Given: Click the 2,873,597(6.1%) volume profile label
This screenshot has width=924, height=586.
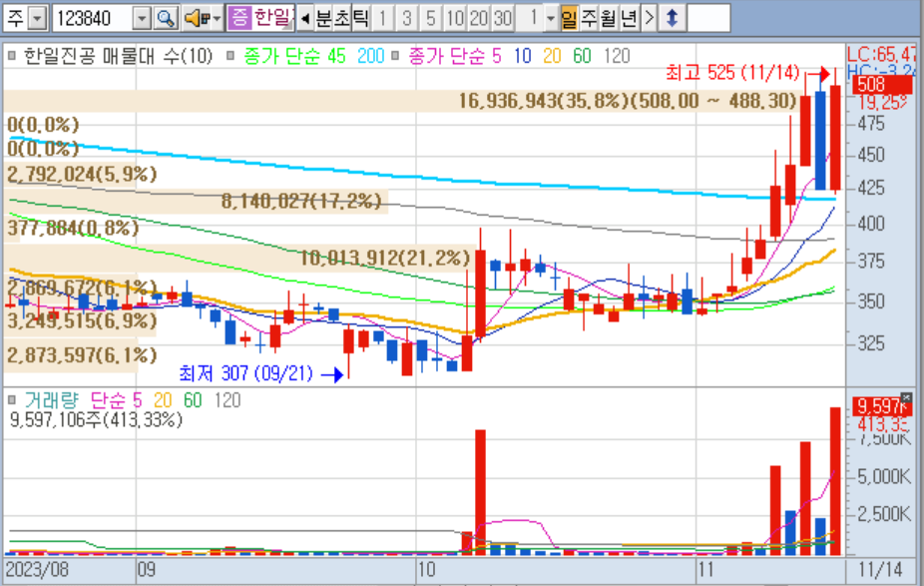Looking at the screenshot, I should tap(82, 355).
